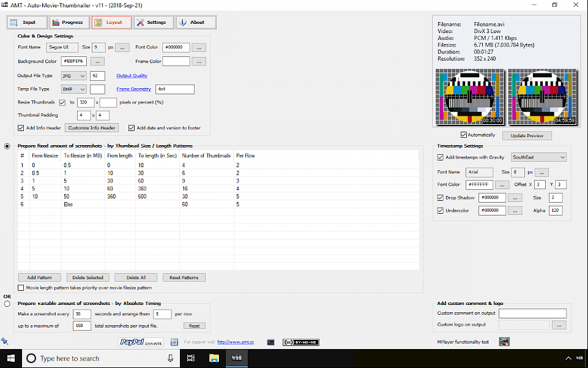The height and width of the screenshot is (368, 588).
Task: Click the AMT app icon on the taskbar
Action: 237,359
